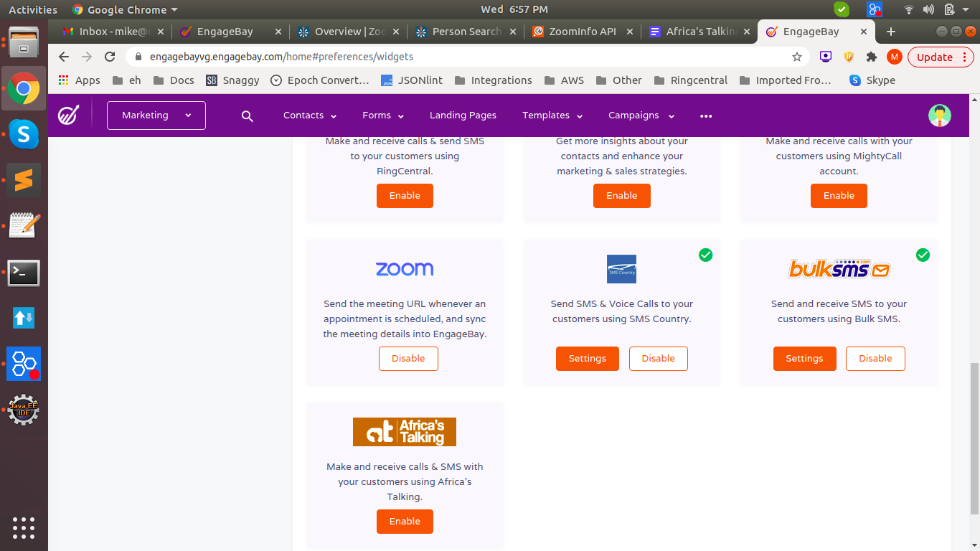This screenshot has width=980, height=551.
Task: Open the text editor notepad dock icon
Action: pyautogui.click(x=24, y=225)
